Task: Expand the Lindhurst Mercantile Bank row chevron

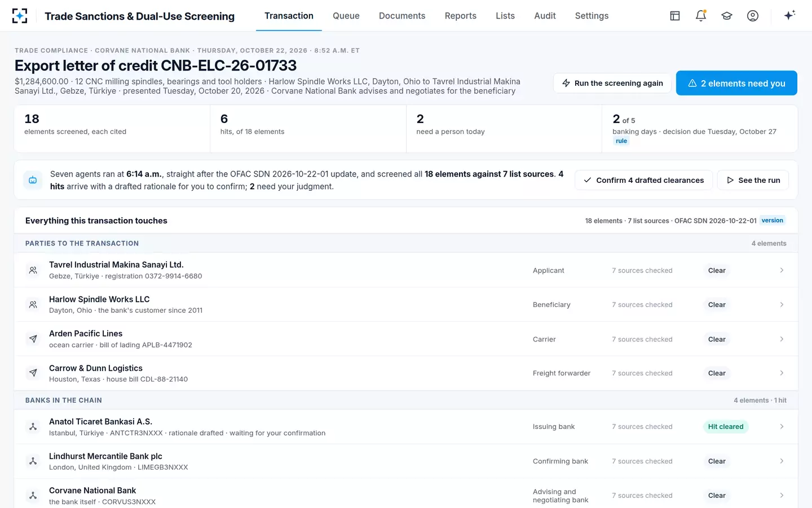Action: click(x=782, y=461)
